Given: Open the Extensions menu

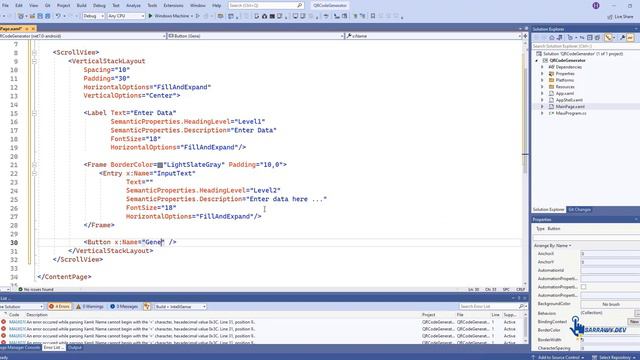Looking at the screenshot, I should coord(173,6).
